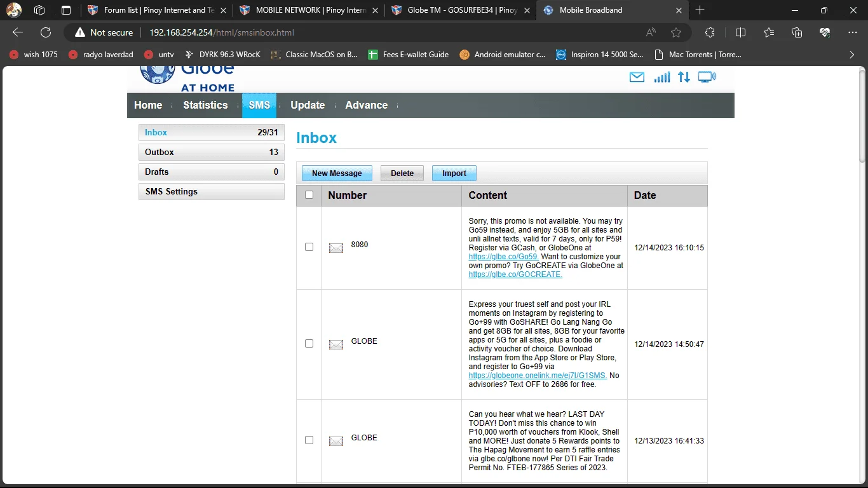Open the tab actions menu icon
This screenshot has height=488, width=868.
66,10
